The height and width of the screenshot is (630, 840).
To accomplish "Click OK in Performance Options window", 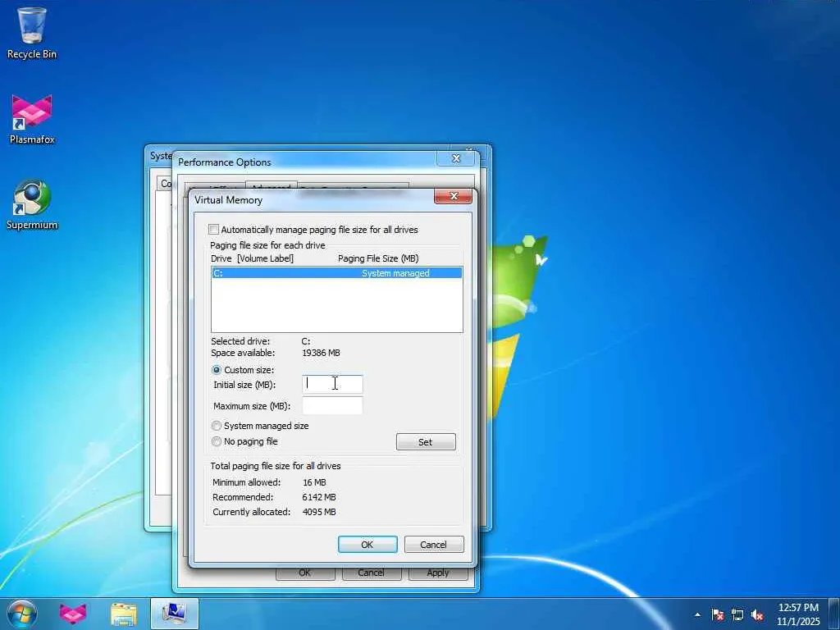I will [305, 573].
